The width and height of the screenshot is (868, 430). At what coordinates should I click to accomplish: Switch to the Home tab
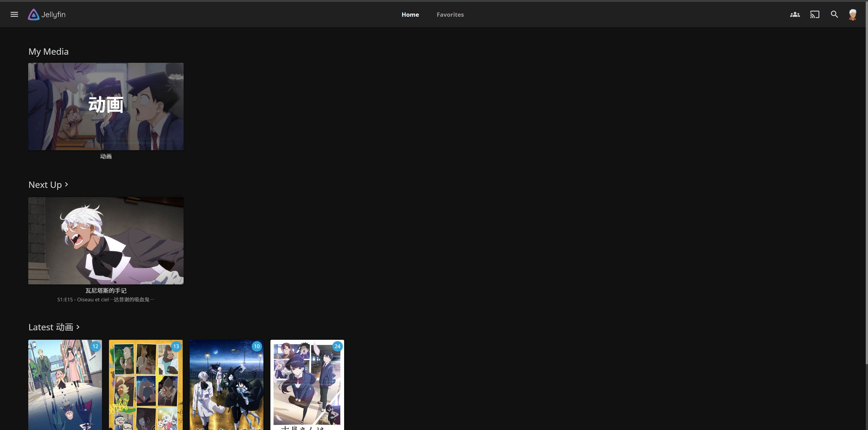[x=410, y=14]
